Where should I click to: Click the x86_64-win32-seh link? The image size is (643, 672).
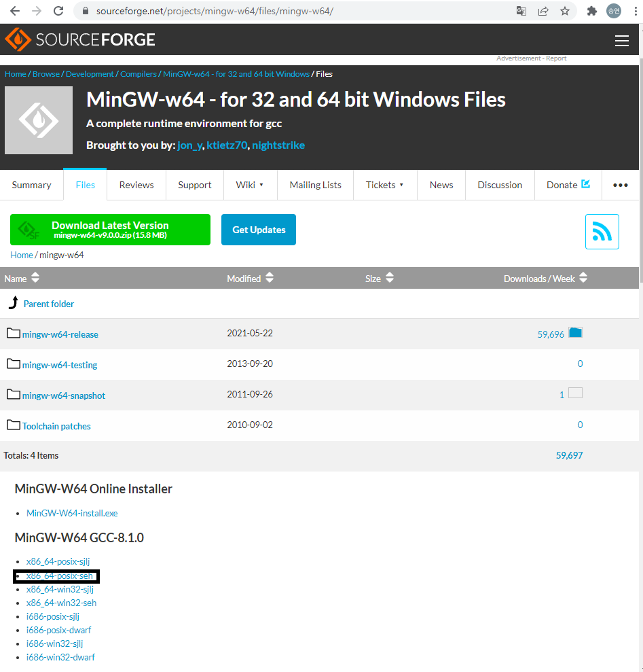61,603
